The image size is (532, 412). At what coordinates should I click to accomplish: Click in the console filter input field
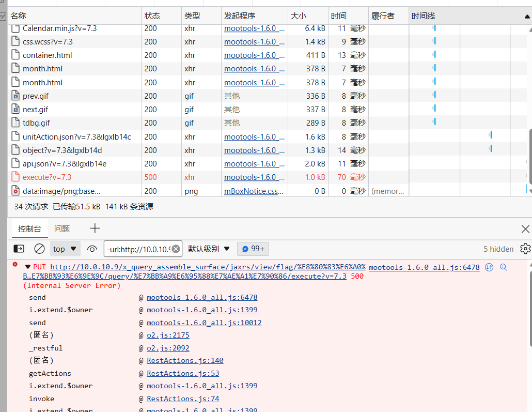pos(137,249)
